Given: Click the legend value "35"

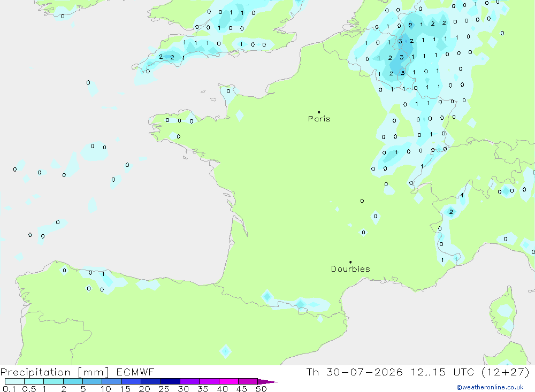Looking at the screenshot, I should (203, 389).
